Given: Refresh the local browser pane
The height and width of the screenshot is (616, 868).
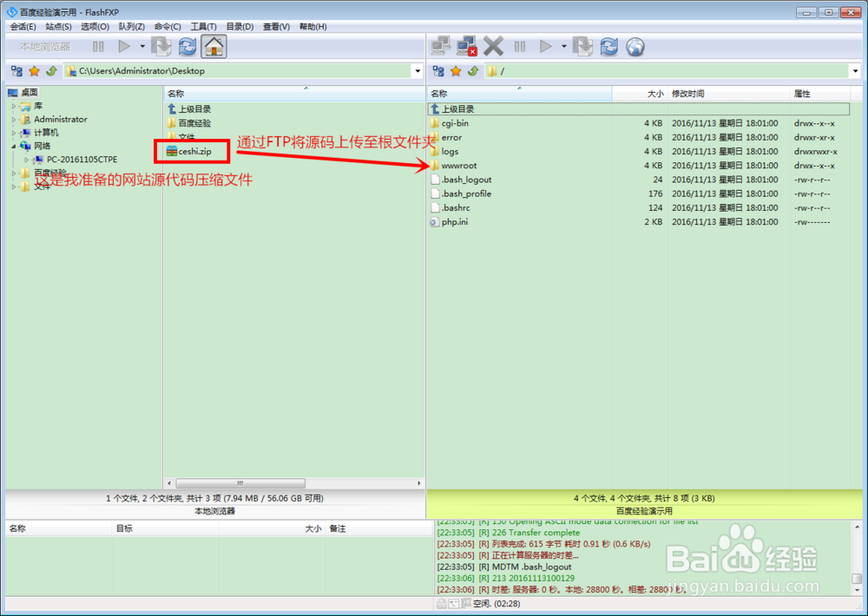Looking at the screenshot, I should pos(187,47).
